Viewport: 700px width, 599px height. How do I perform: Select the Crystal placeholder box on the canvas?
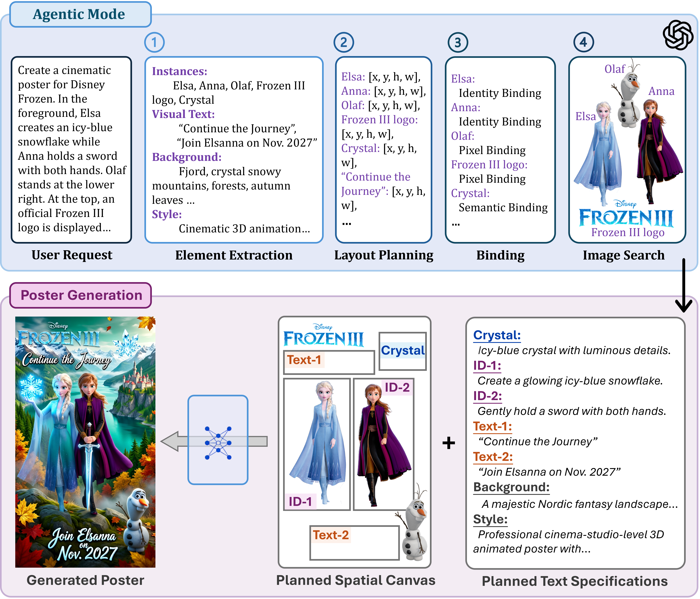click(403, 351)
